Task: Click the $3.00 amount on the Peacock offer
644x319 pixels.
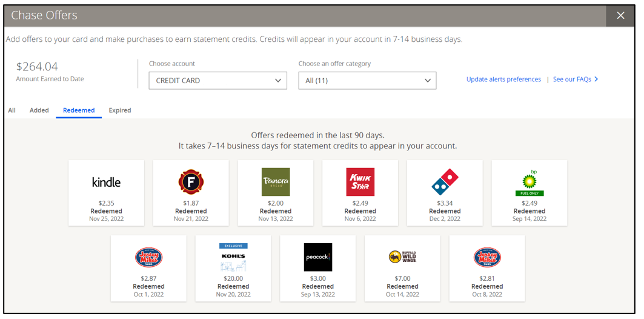Action: click(x=318, y=278)
